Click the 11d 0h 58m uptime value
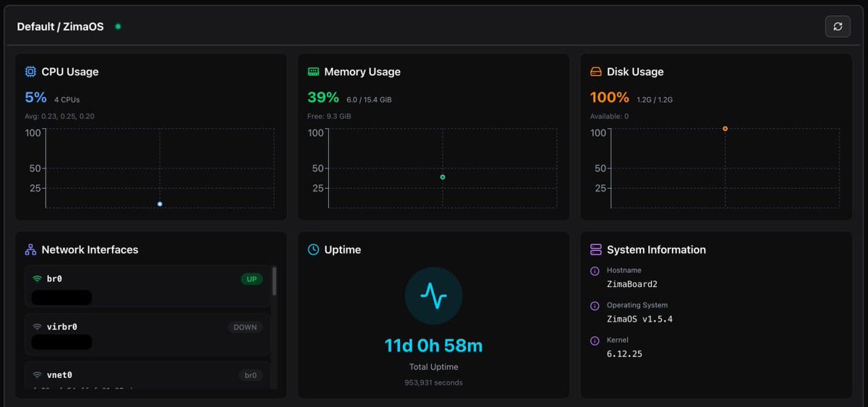This screenshot has width=868, height=407. (433, 346)
